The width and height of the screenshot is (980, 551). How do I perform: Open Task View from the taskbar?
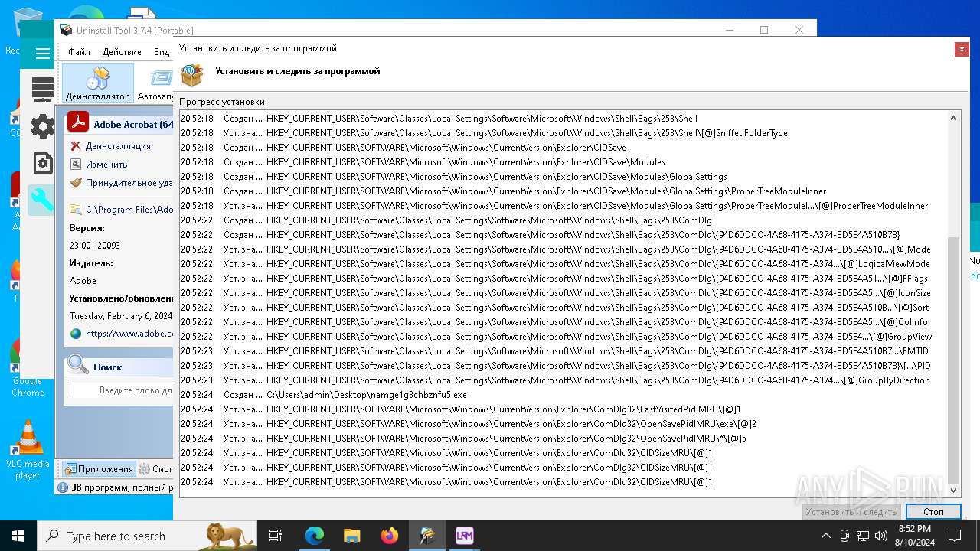point(276,536)
